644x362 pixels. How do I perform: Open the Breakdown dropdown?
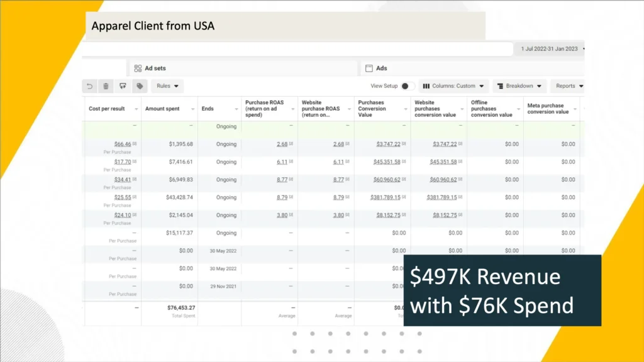(519, 86)
